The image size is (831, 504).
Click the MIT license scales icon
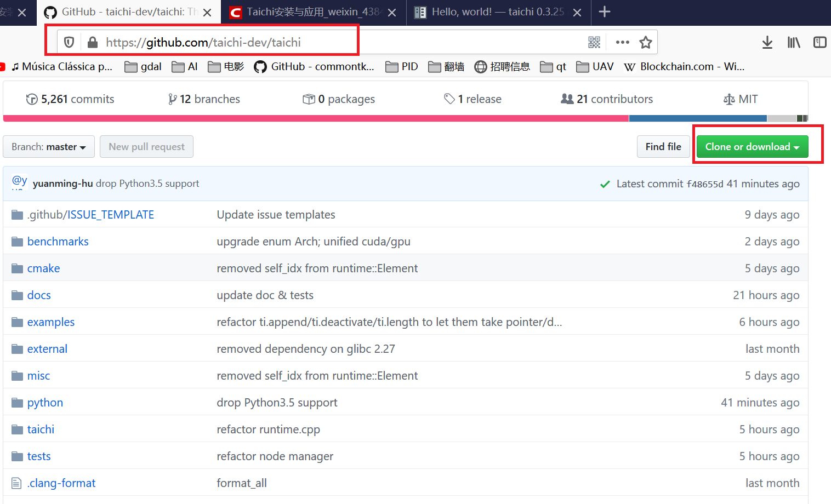click(728, 99)
